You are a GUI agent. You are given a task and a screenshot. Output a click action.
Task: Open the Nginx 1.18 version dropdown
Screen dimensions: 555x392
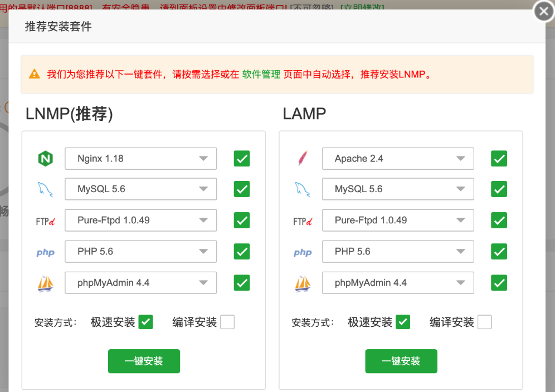pyautogui.click(x=140, y=159)
